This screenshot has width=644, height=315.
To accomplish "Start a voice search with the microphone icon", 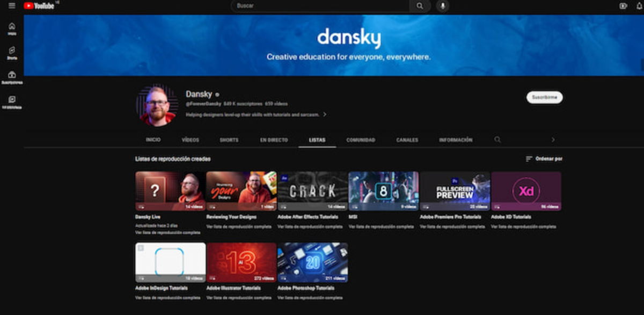I will coord(441,6).
